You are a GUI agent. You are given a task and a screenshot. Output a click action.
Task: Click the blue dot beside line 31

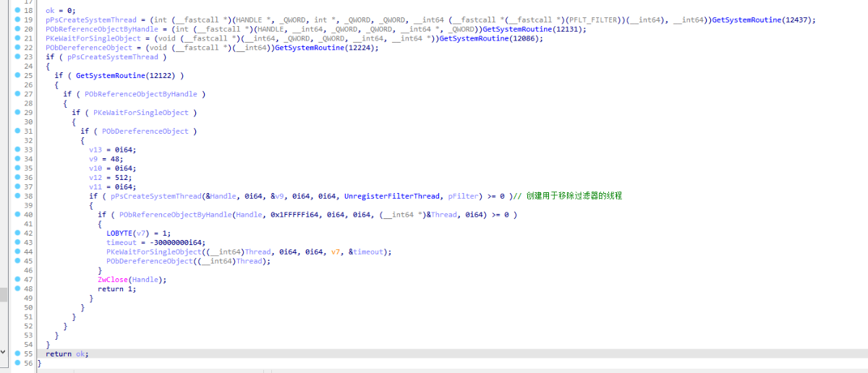pos(17,131)
